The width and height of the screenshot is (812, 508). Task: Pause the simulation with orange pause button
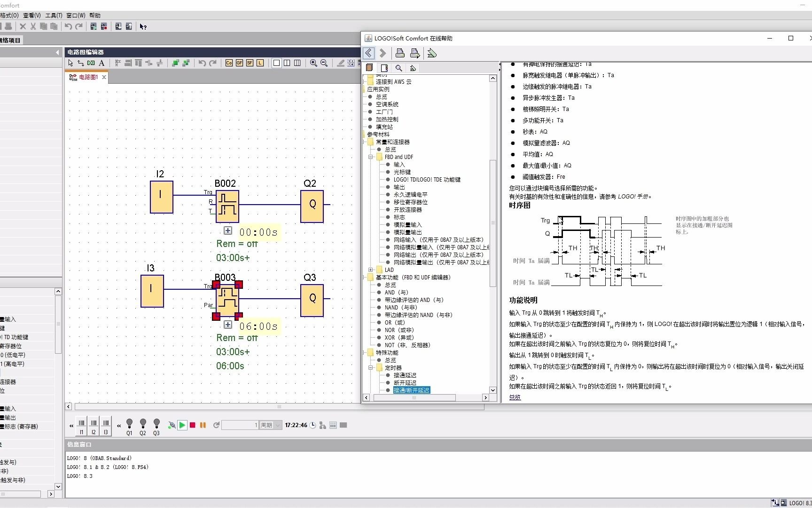click(203, 425)
